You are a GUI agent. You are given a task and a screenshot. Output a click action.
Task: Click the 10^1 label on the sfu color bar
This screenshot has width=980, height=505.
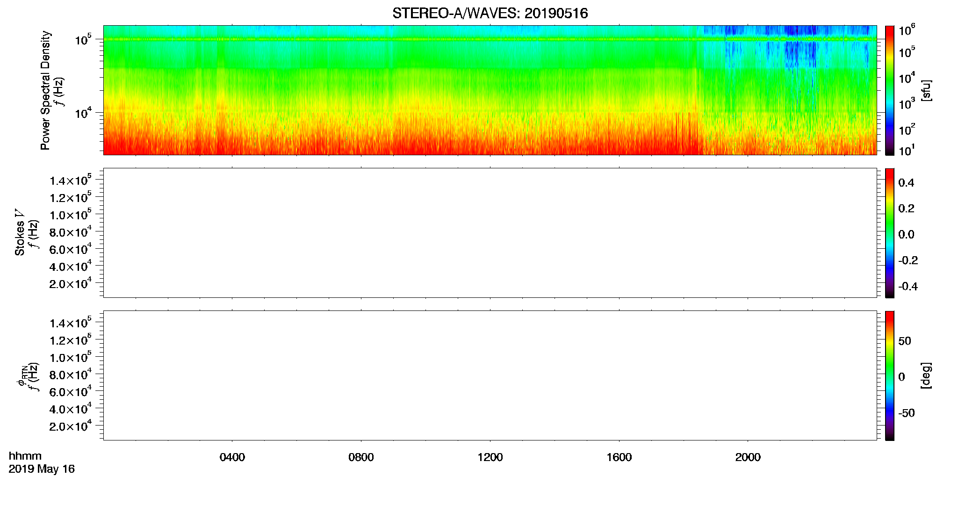pyautogui.click(x=907, y=150)
